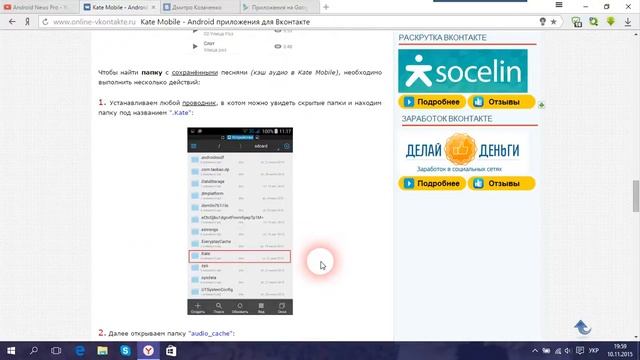This screenshot has width=640, height=360.
Task: Open a new tab with the plus button
Action: tap(326, 7)
